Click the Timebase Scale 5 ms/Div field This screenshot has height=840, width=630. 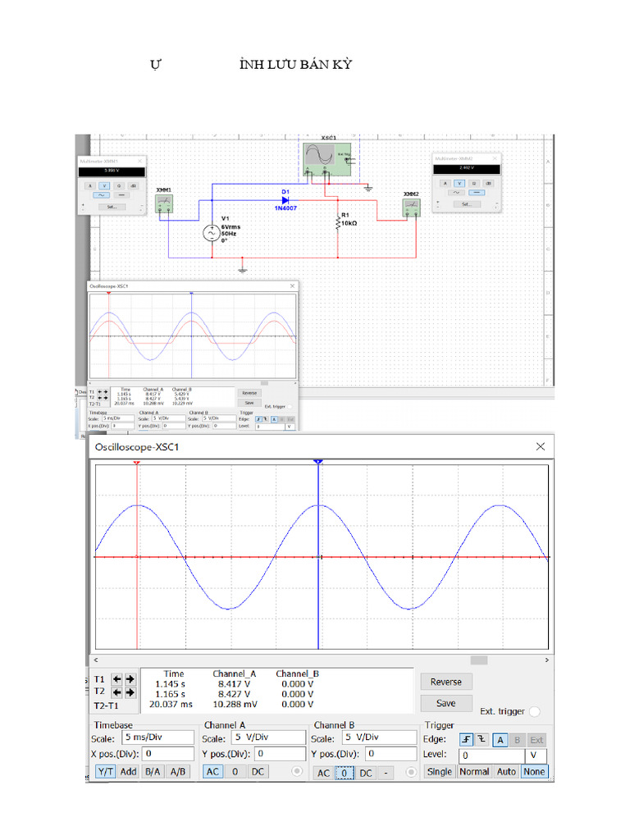tap(156, 737)
